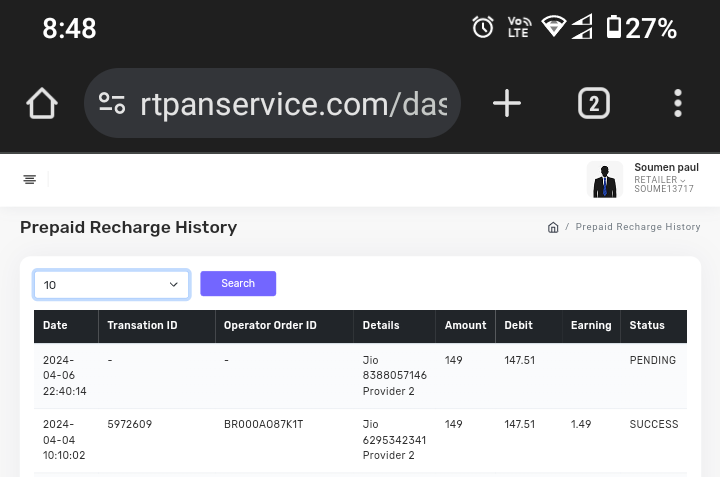The width and height of the screenshot is (720, 477).
Task: Toggle the hamburger sidebar menu icon
Action: tap(30, 180)
